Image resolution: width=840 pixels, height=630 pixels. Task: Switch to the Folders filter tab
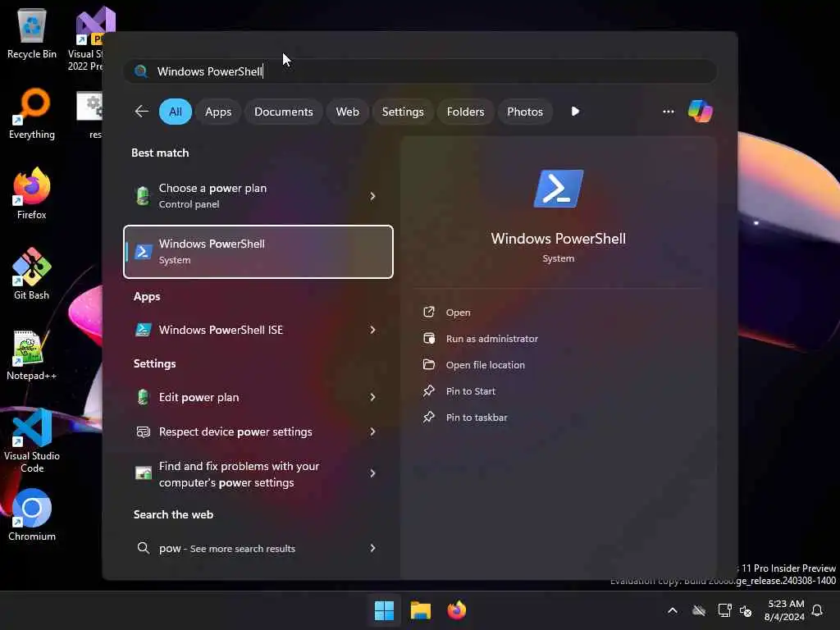465,112
